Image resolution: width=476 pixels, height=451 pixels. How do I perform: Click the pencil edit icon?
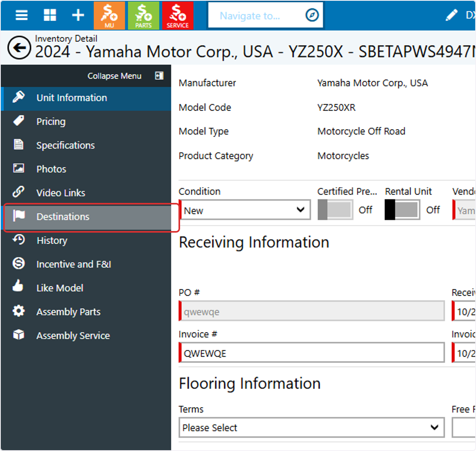[451, 15]
